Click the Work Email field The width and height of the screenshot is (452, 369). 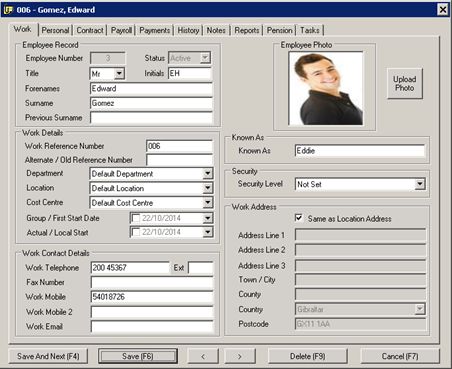[152, 327]
